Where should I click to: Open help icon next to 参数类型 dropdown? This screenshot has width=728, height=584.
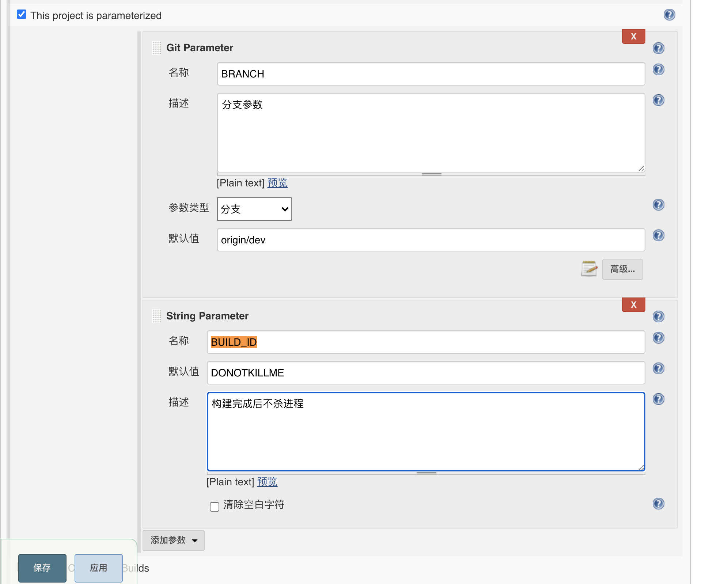coord(658,205)
